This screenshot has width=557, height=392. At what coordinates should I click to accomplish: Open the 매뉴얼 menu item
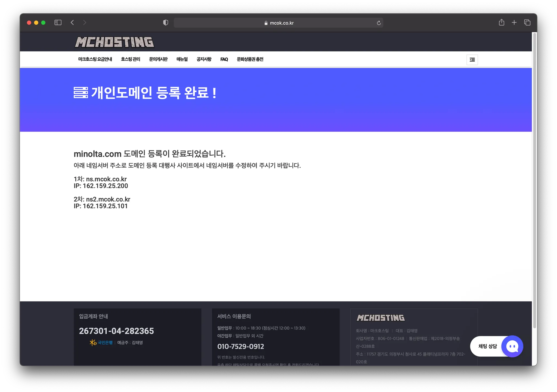coord(182,59)
